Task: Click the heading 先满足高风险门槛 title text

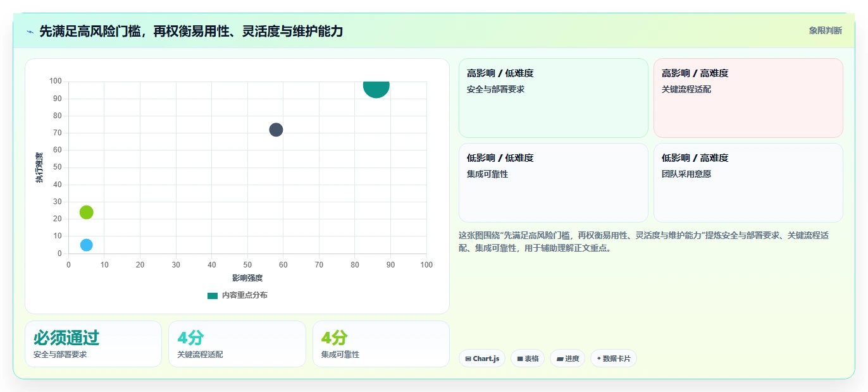Action: coord(191,31)
